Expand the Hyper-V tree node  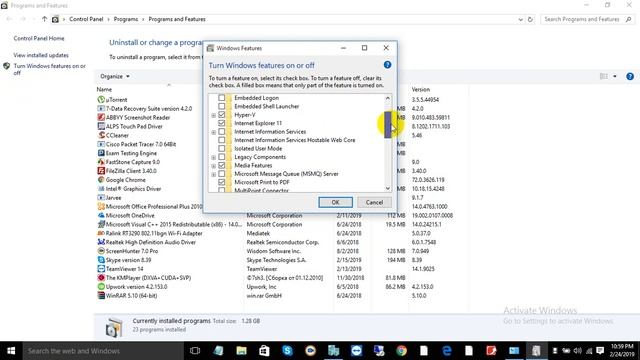point(213,116)
